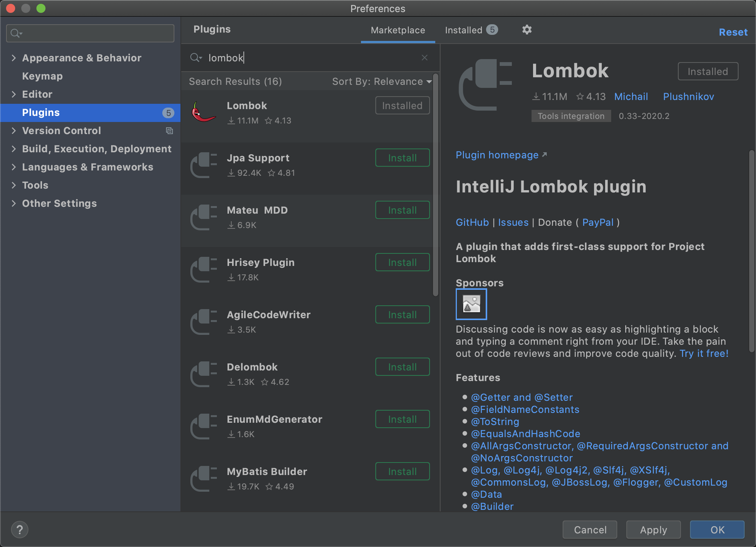Click the search clear button in plugins search
The width and height of the screenshot is (756, 547).
[424, 58]
